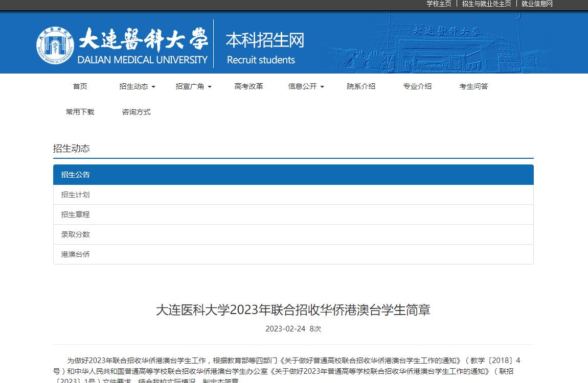Screen dimensions: 588x383
Task: Expand the 信息公开 dropdown menu
Action: [306, 86]
